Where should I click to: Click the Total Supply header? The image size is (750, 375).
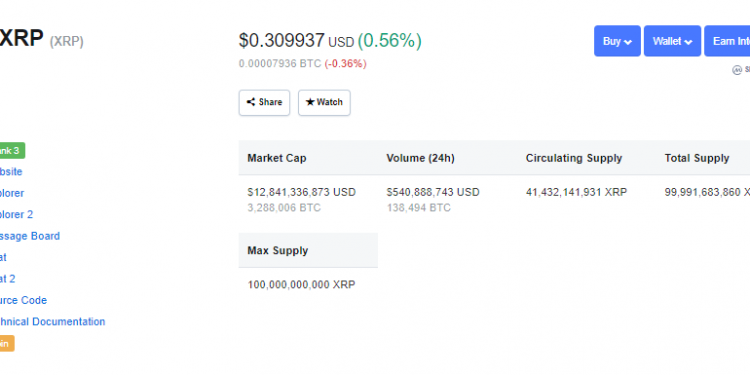pyautogui.click(x=697, y=158)
